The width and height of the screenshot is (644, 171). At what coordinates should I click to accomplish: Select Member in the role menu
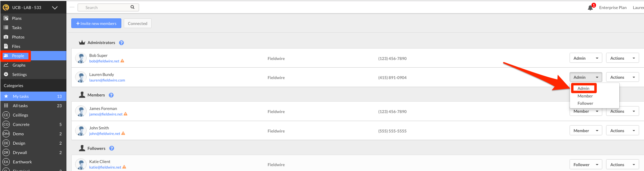tap(585, 96)
